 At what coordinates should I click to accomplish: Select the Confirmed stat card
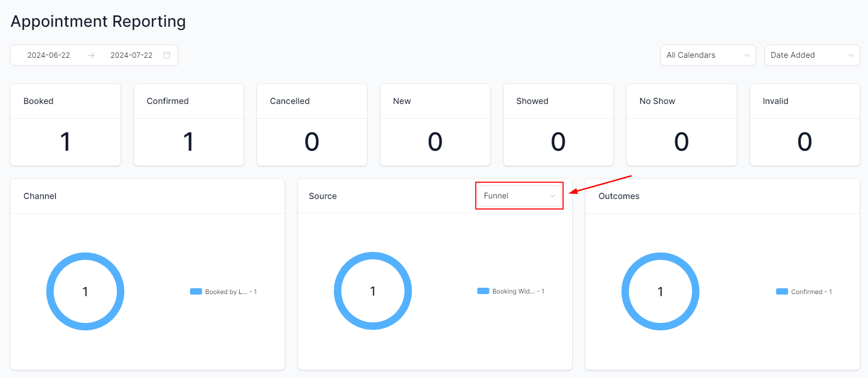[188, 125]
